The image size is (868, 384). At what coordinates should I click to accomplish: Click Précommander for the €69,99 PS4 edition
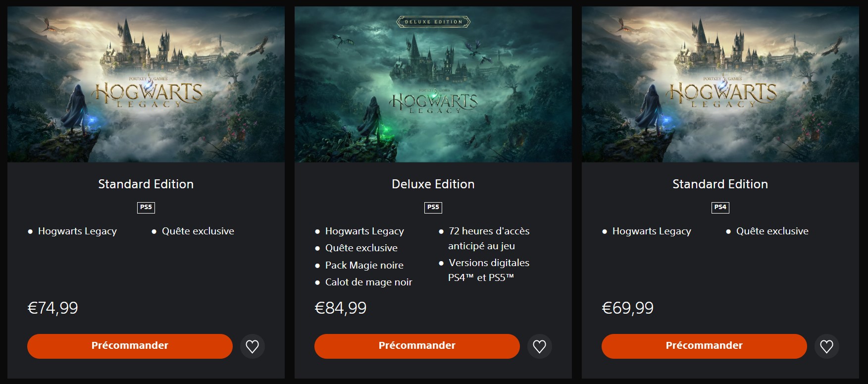click(x=704, y=346)
